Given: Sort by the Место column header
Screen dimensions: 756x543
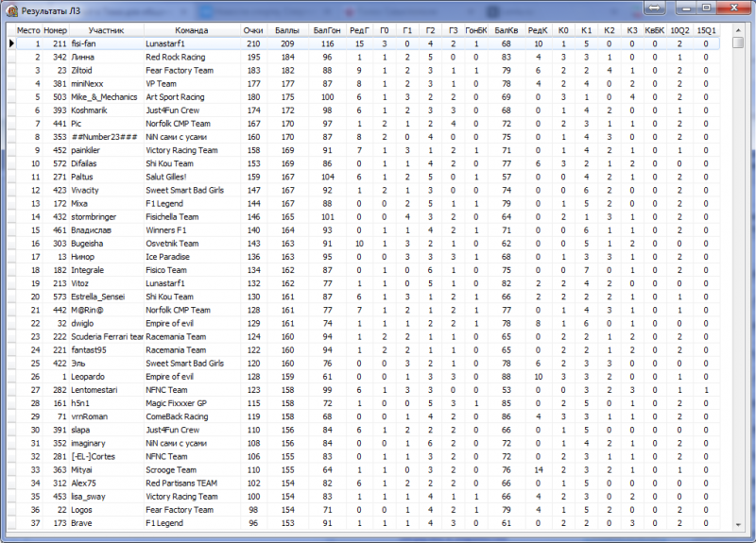Looking at the screenshot, I should click(x=28, y=31).
